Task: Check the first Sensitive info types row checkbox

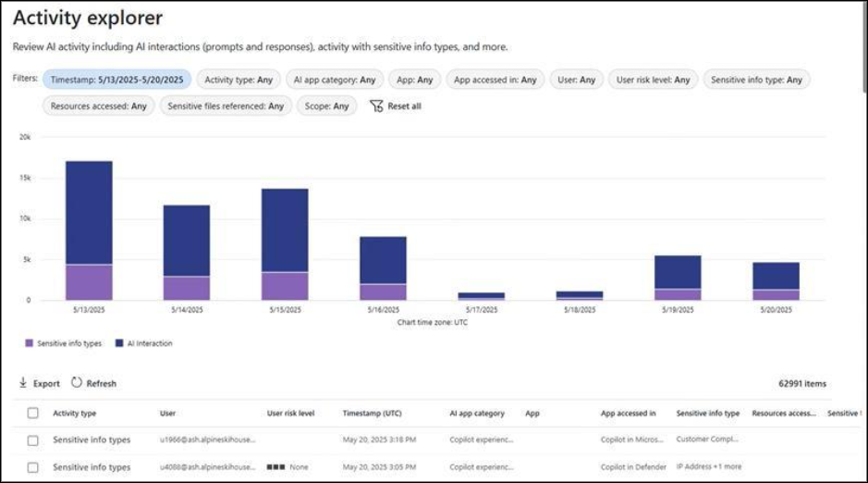Action: coord(33,440)
